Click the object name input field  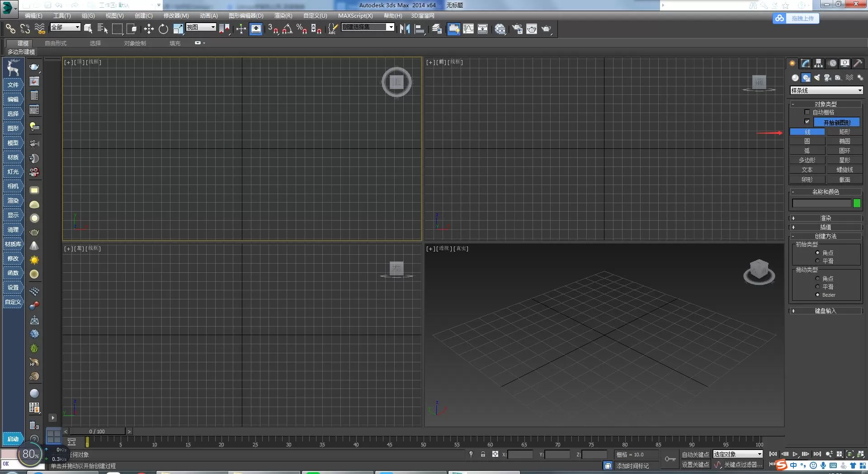822,204
